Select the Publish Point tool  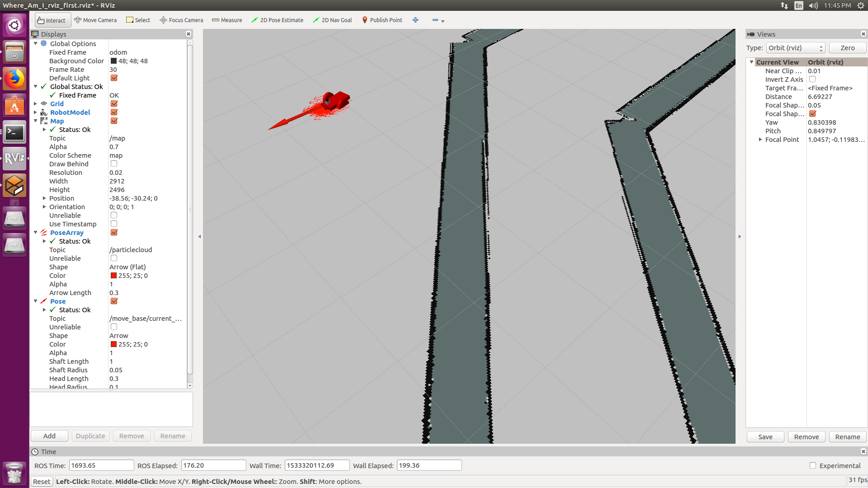click(x=382, y=20)
